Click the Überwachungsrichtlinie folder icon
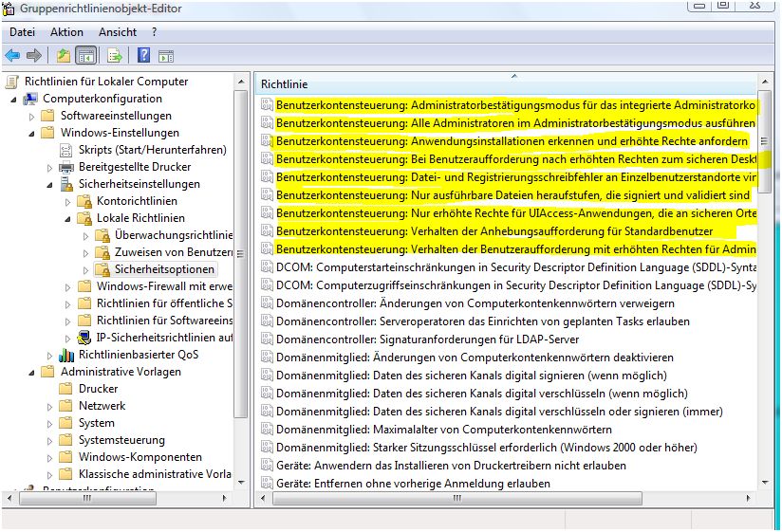The height and width of the screenshot is (532, 782). click(x=102, y=235)
